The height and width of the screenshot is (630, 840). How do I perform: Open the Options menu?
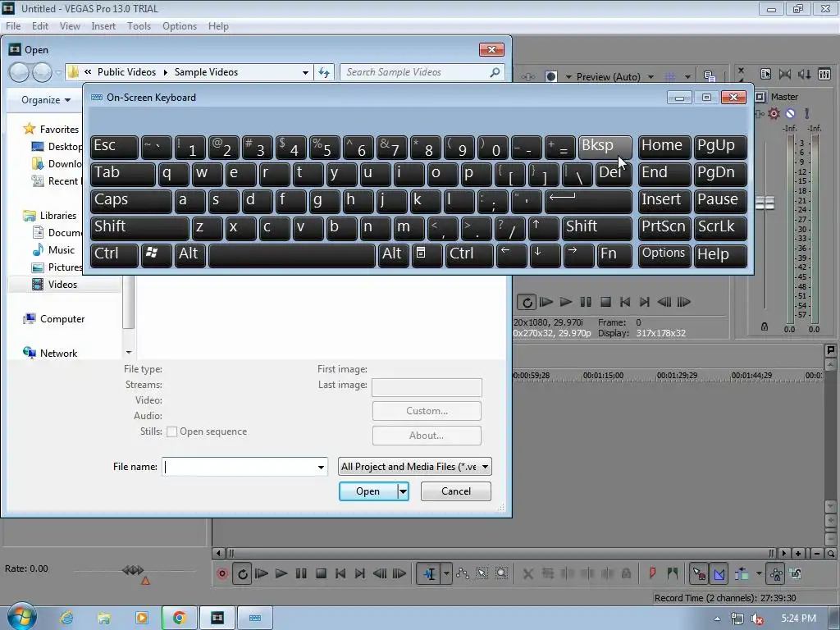pyautogui.click(x=180, y=25)
